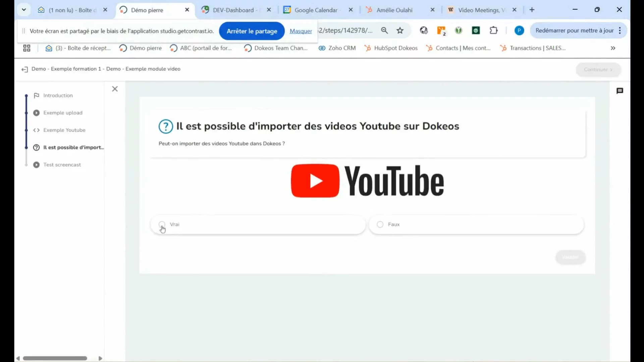Open Boîte de récept... bookmark
This screenshot has width=644, height=362.
click(78, 48)
